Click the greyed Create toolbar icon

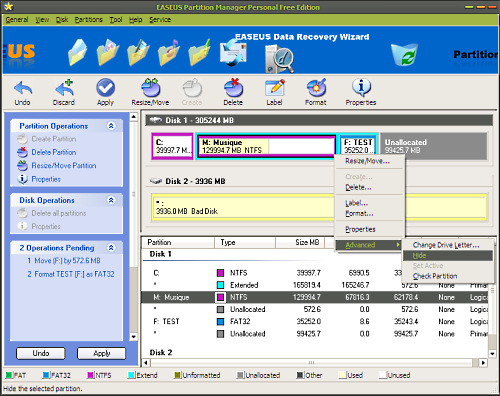[192, 88]
